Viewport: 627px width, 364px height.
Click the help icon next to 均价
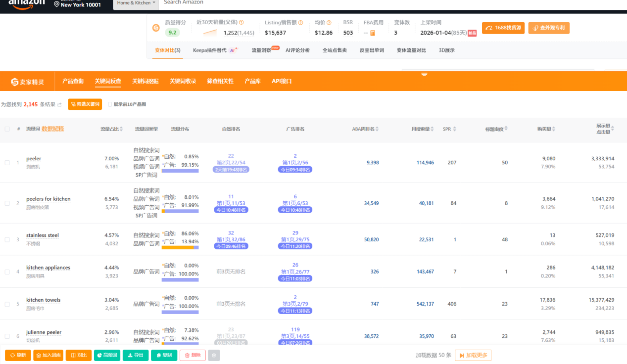coord(330,23)
